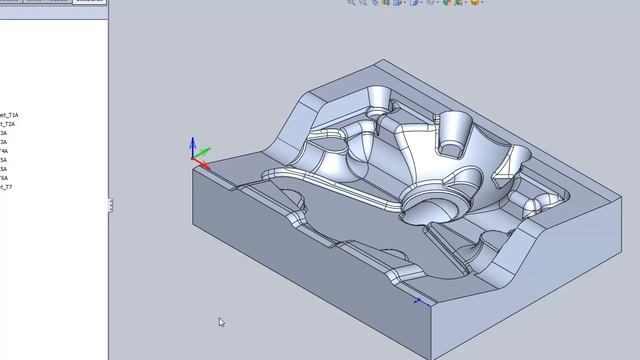Open the View Orientation cube icon
640x360 pixels.
[x=398, y=2]
